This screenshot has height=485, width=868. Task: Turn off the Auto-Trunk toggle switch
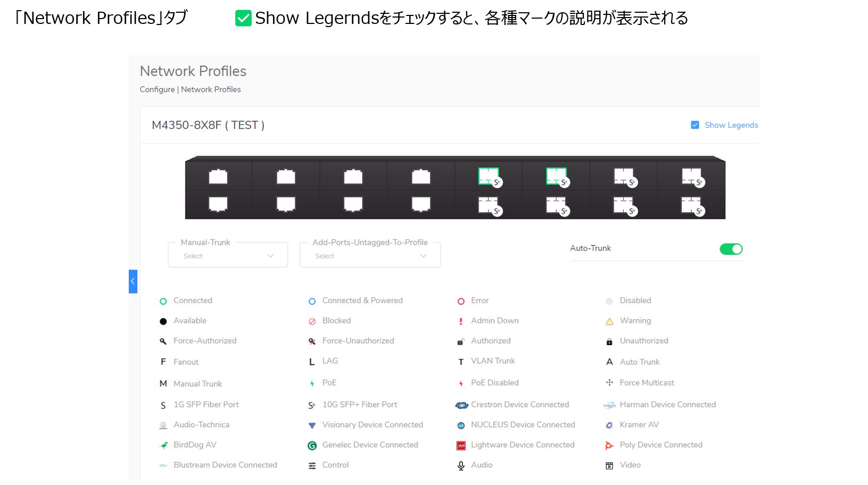pos(731,249)
